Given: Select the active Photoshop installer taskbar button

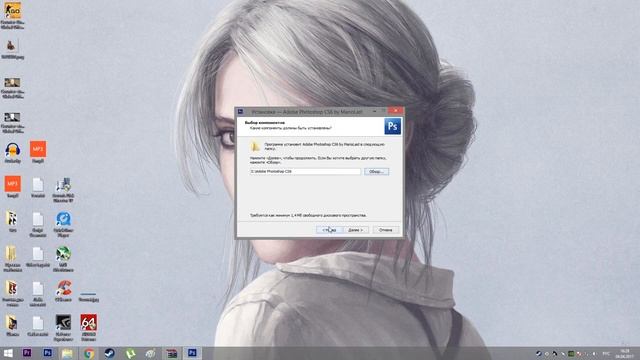Looking at the screenshot, I should (192, 353).
